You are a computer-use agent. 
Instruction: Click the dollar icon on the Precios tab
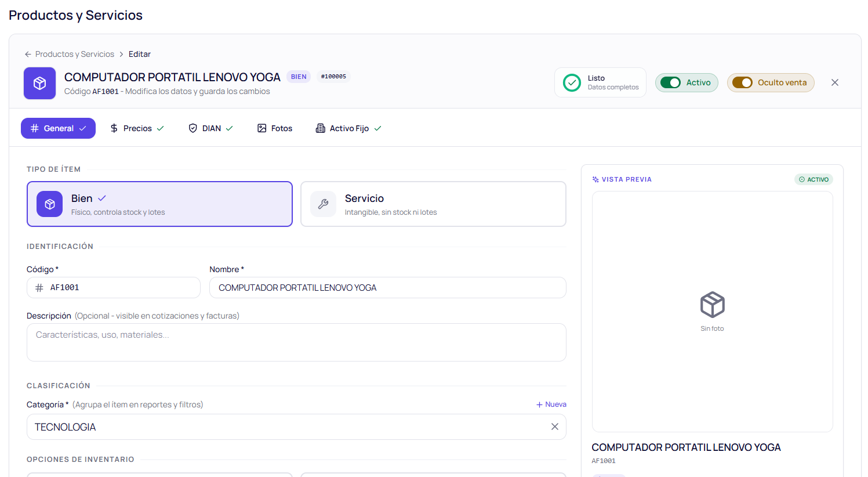114,128
